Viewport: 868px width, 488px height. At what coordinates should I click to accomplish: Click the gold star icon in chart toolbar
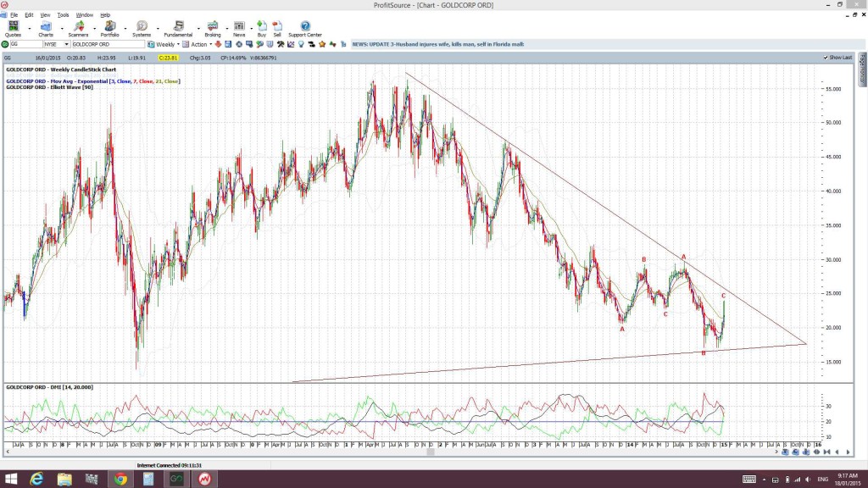pos(322,44)
